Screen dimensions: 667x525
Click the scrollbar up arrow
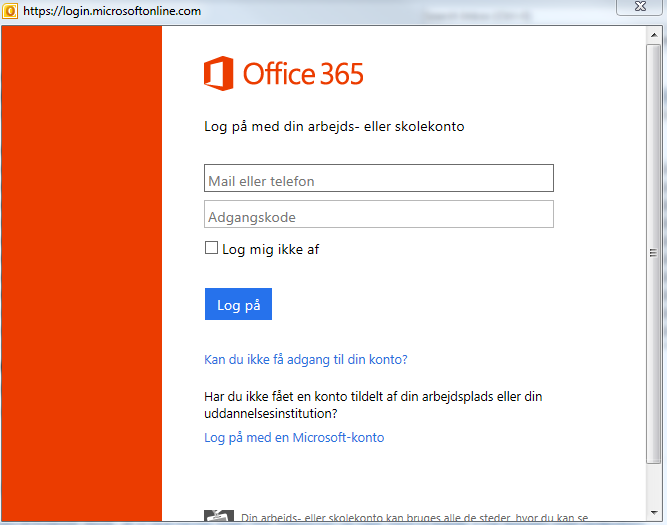click(x=654, y=35)
